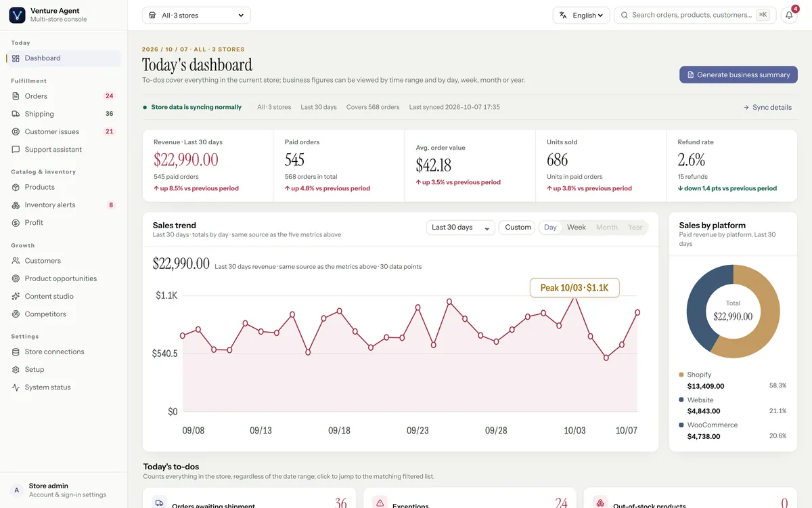Click the Venture Agent logo icon
This screenshot has height=508, width=812.
pyautogui.click(x=17, y=15)
